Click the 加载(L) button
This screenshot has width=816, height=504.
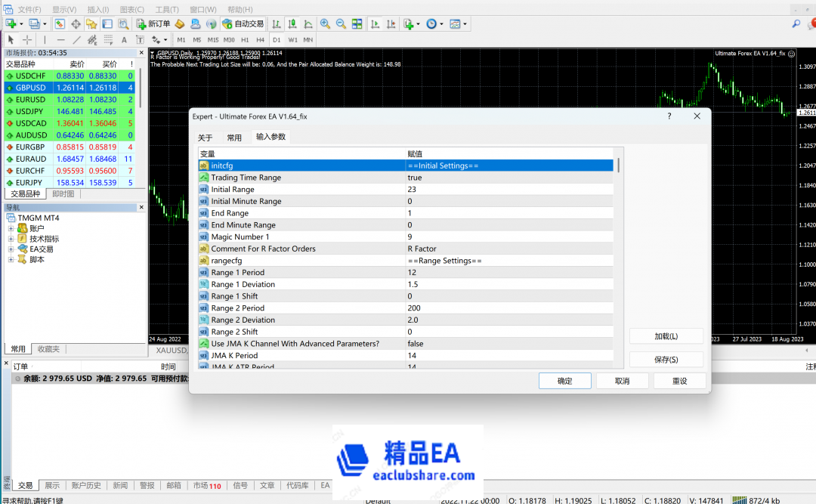(665, 336)
